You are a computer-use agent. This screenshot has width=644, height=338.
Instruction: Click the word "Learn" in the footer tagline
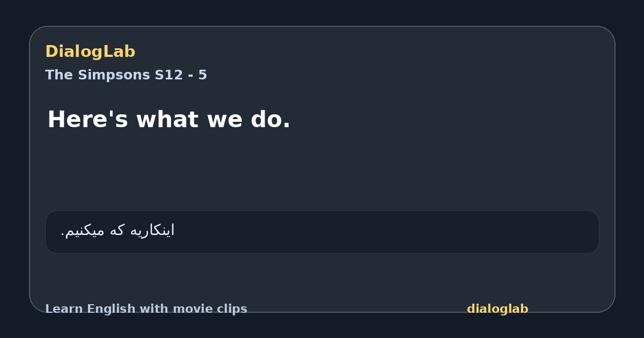coord(64,309)
